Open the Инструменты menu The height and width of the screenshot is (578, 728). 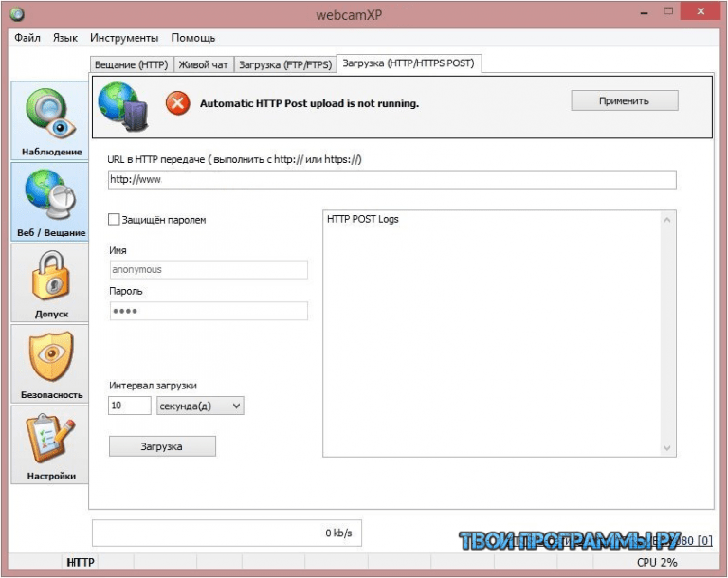[124, 38]
